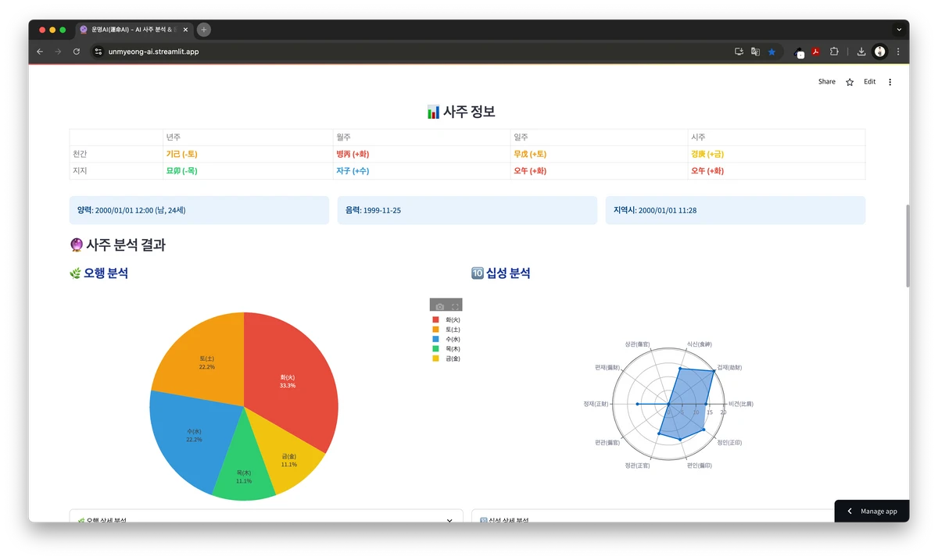Toggle the 목(木) legend entry
Image resolution: width=938 pixels, height=560 pixels.
446,349
